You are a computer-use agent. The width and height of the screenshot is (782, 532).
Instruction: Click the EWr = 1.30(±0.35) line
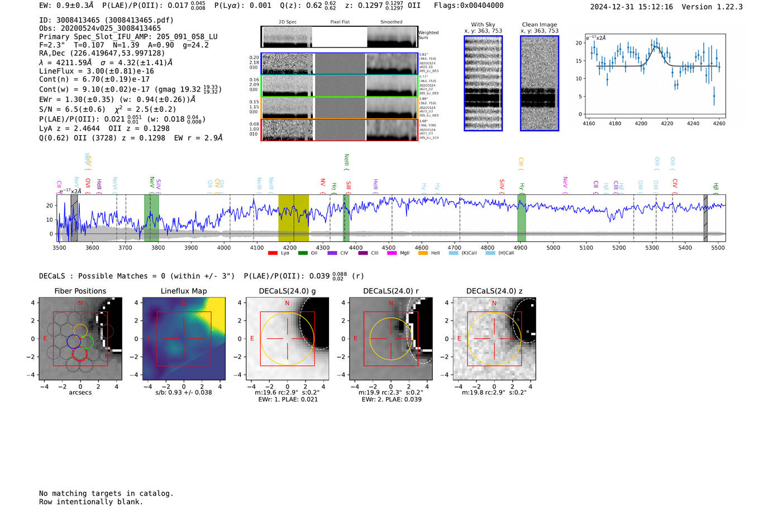pyautogui.click(x=117, y=99)
